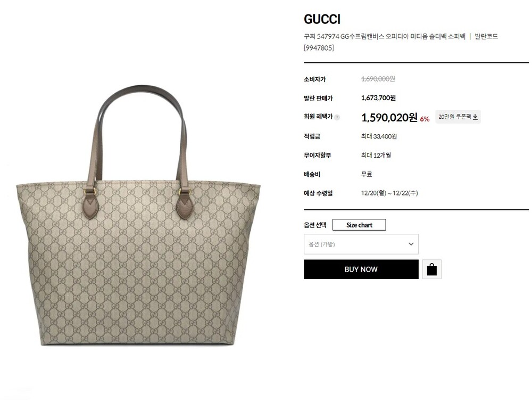Click the 회원 혜택가 label
Viewport: 532px width, 400px height.
318,117
